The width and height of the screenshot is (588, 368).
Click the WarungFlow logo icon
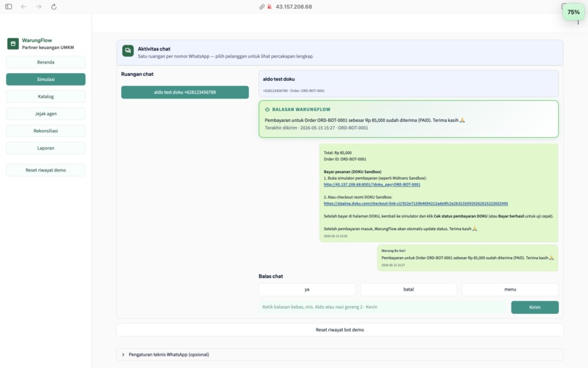[x=12, y=44]
